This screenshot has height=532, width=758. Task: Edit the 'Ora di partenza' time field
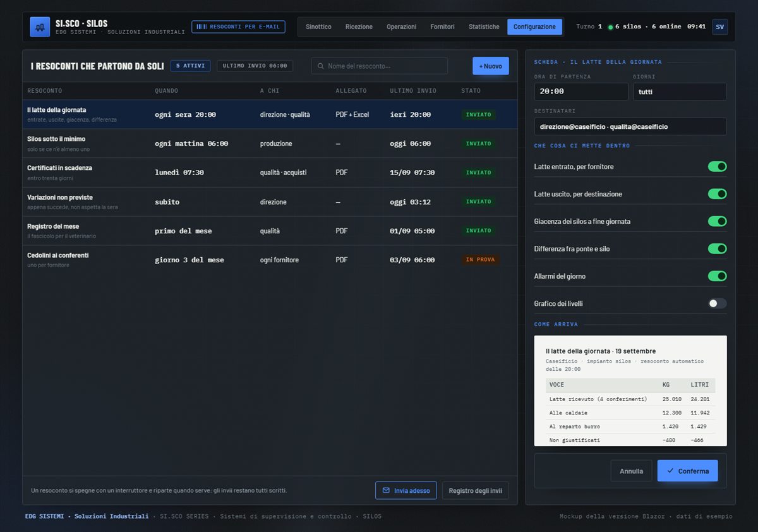click(581, 92)
